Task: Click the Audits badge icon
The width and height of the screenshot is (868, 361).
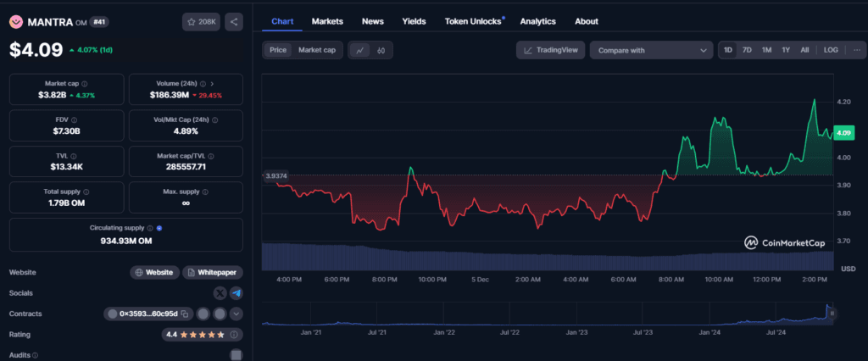Action: pyautogui.click(x=236, y=355)
